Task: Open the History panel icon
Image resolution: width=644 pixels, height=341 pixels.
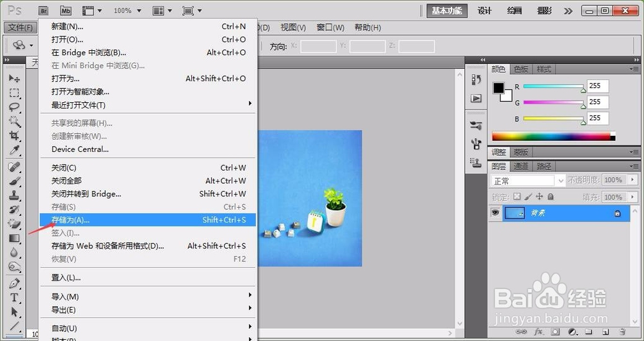Action: 476,79
